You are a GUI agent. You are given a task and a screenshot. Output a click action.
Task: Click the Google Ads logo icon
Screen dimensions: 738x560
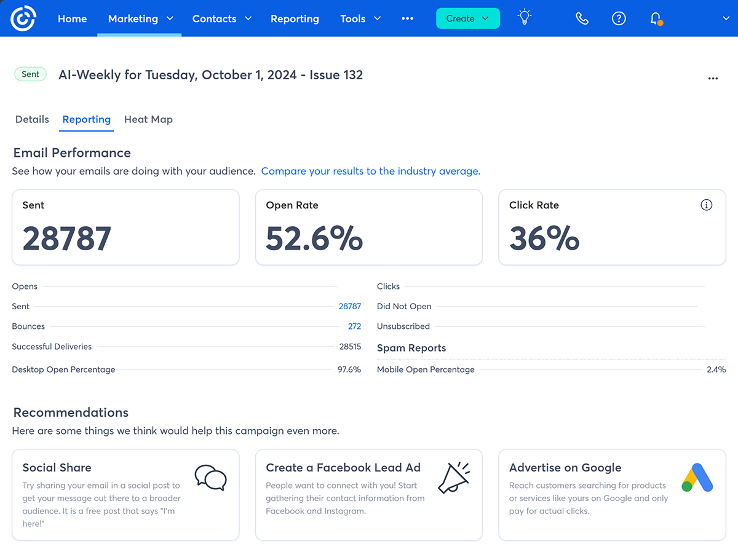pos(697,478)
